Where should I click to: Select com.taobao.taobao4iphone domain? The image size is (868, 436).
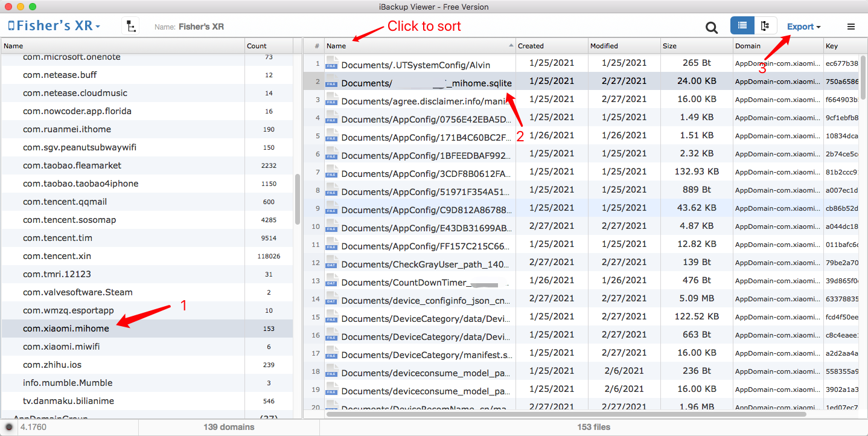click(x=147, y=184)
